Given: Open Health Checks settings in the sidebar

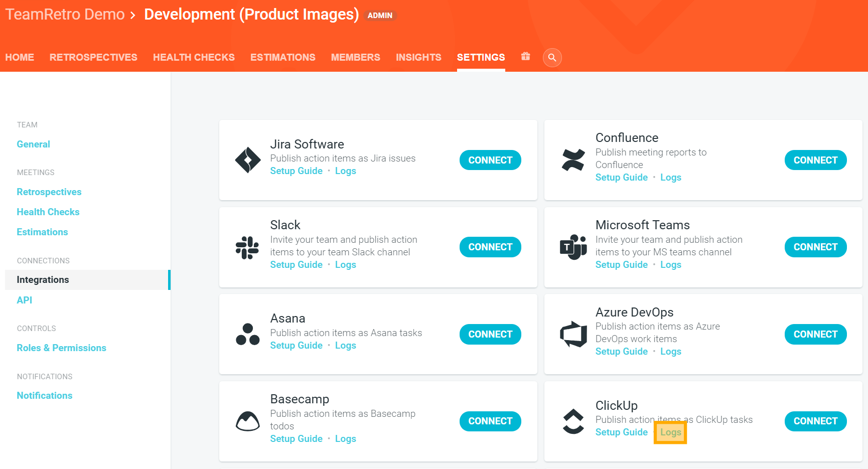Looking at the screenshot, I should pyautogui.click(x=48, y=212).
